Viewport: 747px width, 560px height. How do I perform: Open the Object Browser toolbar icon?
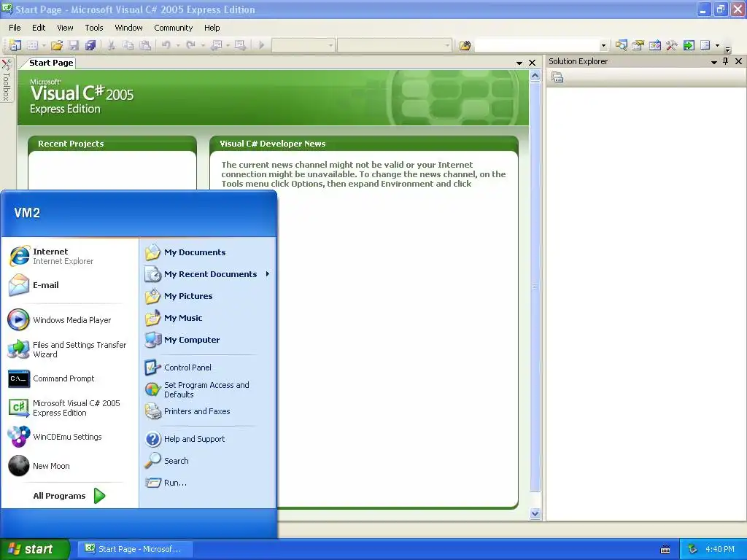pos(654,45)
